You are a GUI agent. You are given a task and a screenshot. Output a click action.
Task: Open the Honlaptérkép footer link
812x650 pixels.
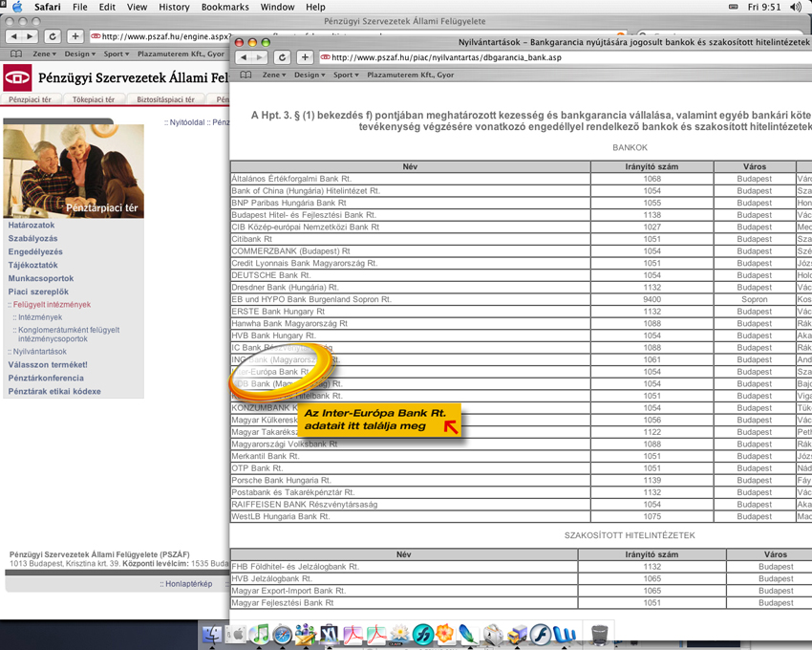coord(188,584)
